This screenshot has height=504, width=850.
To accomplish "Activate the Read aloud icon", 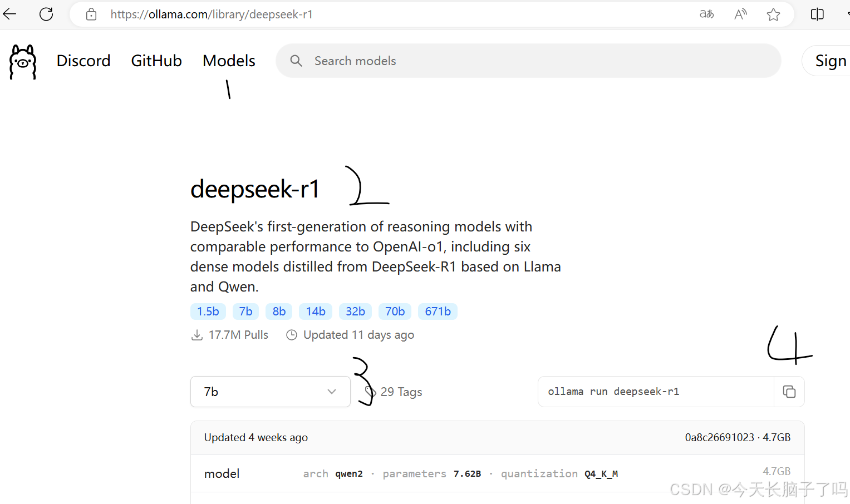I will 740,14.
